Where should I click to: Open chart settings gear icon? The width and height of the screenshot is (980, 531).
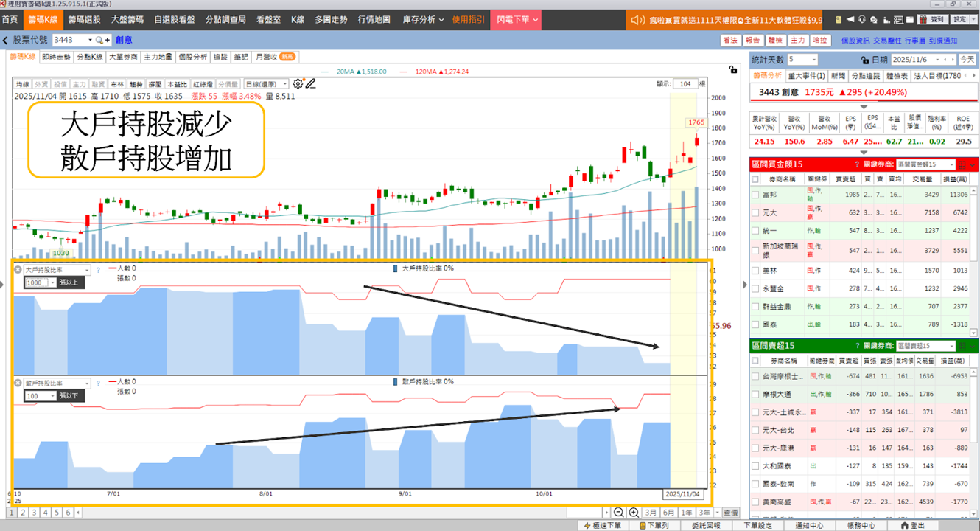298,84
